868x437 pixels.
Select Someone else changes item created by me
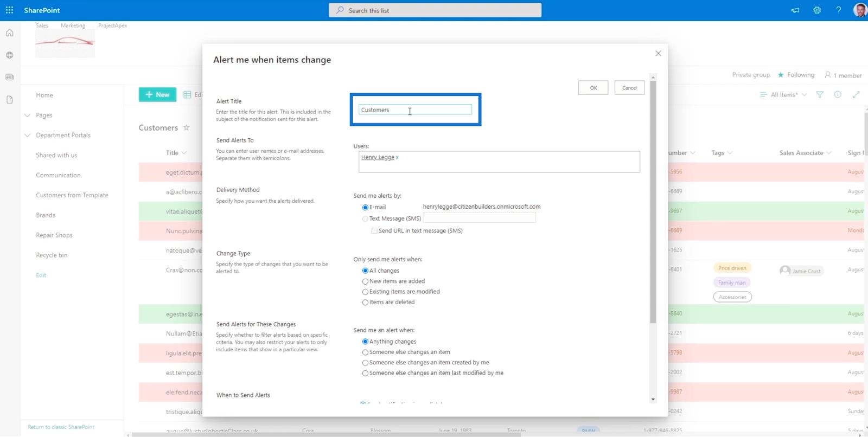click(x=365, y=363)
